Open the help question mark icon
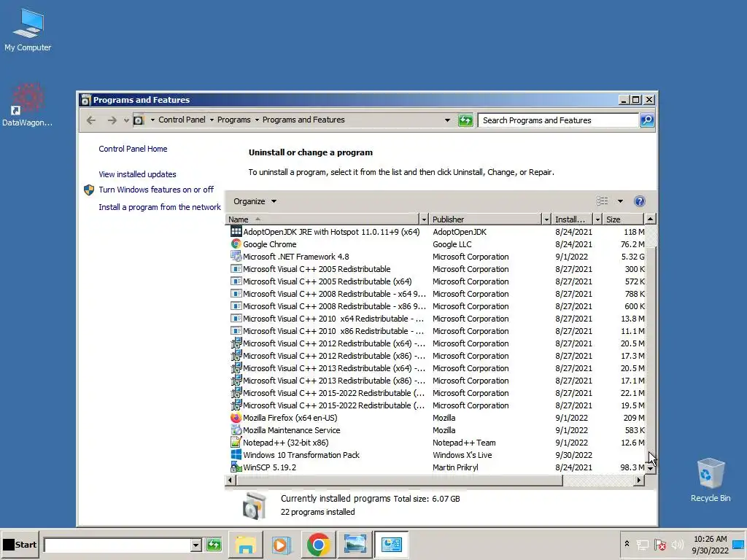The image size is (747, 560). pyautogui.click(x=639, y=201)
